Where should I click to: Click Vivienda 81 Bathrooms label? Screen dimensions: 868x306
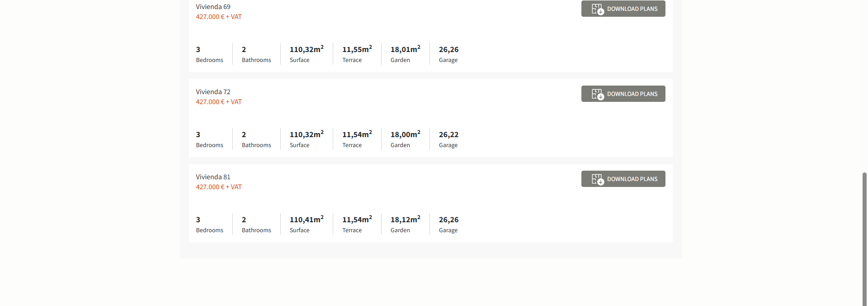(256, 230)
